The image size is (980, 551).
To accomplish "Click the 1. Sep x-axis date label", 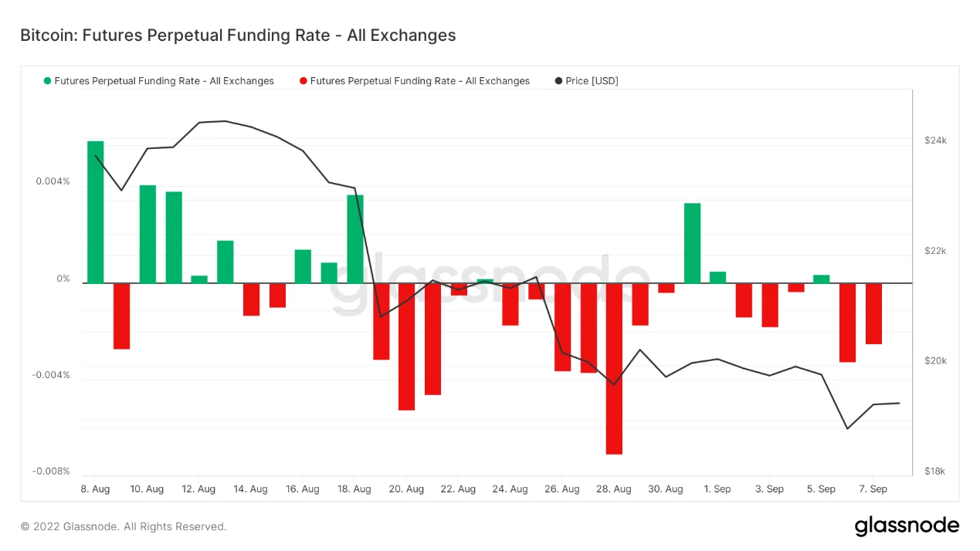I will pos(717,489).
